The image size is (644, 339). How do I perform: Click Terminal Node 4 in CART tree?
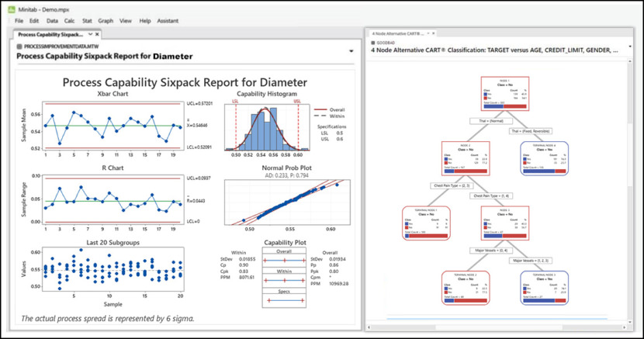[x=544, y=158]
